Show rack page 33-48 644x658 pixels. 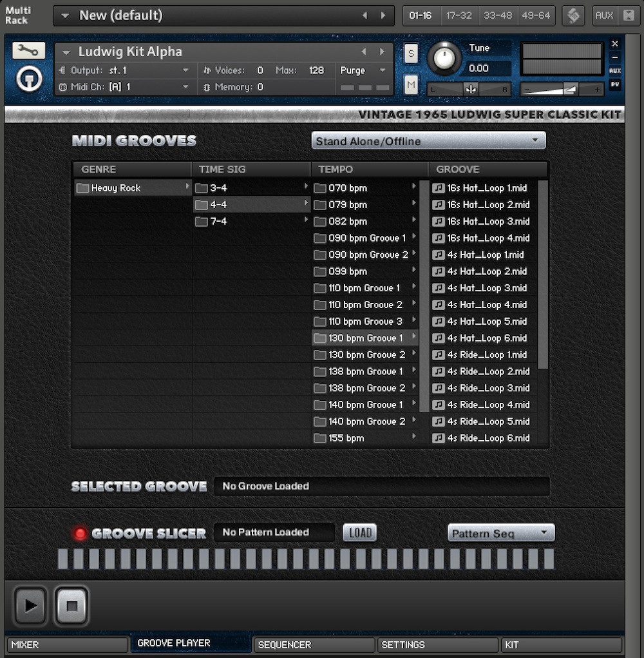coord(498,16)
